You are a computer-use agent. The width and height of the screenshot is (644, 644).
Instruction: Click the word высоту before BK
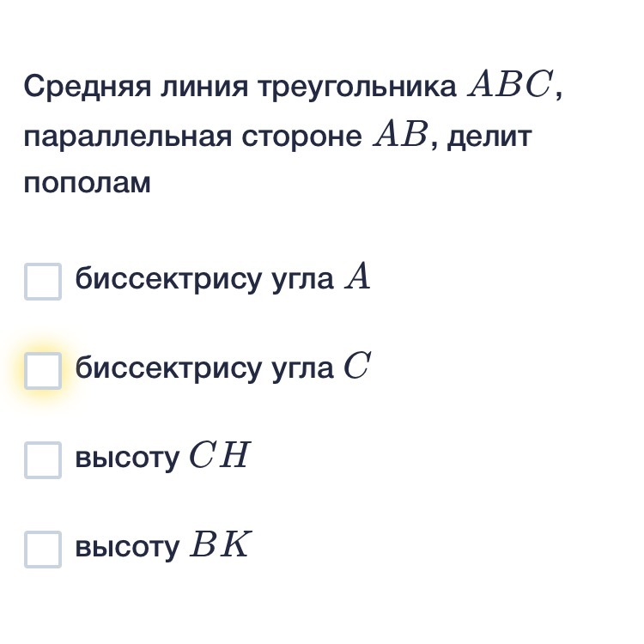pyautogui.click(x=127, y=547)
